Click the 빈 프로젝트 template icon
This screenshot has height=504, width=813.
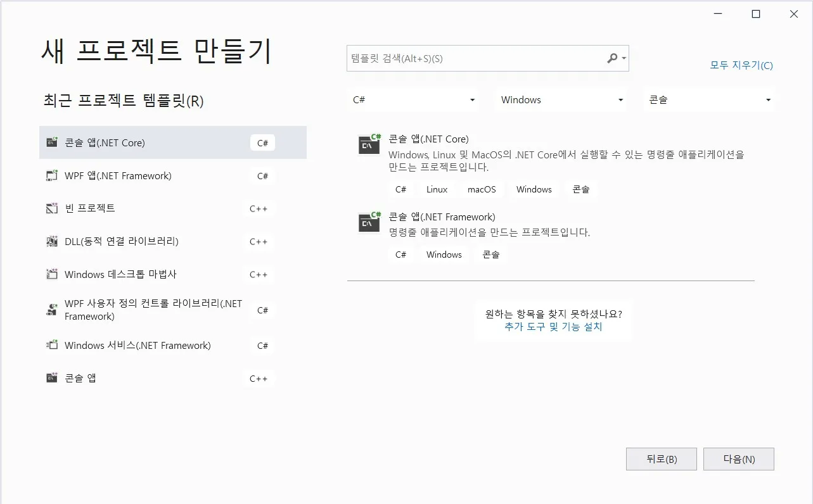coord(52,208)
